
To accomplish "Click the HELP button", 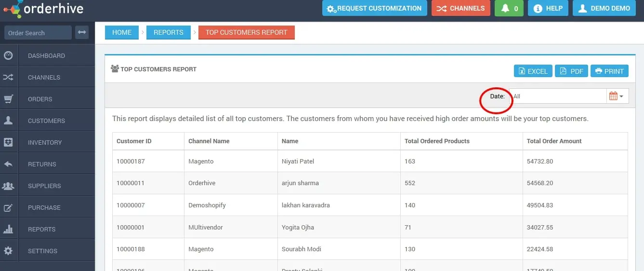I will (548, 8).
